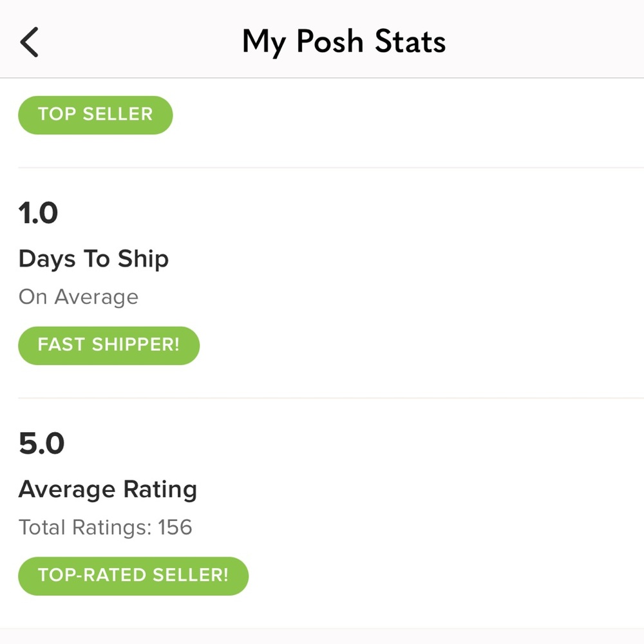
Task: Click the My Posh Stats header title
Action: (343, 41)
